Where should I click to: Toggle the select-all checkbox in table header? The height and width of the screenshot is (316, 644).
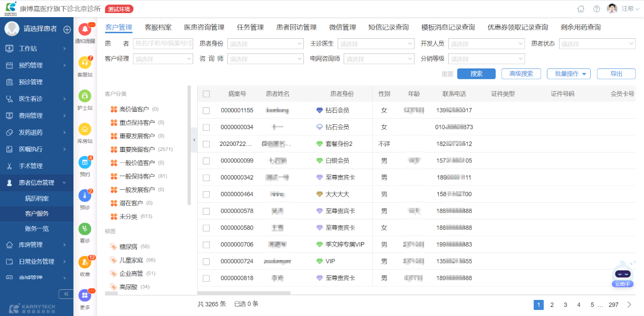coord(206,94)
